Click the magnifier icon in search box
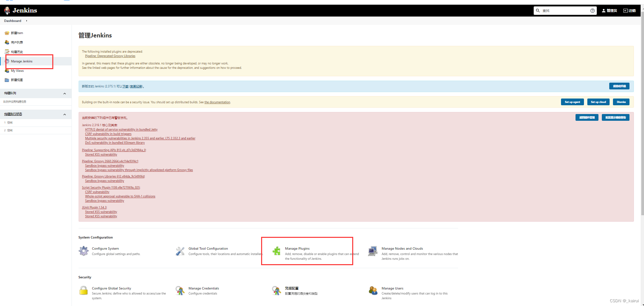Viewport: 644px width, 306px height. pos(538,10)
